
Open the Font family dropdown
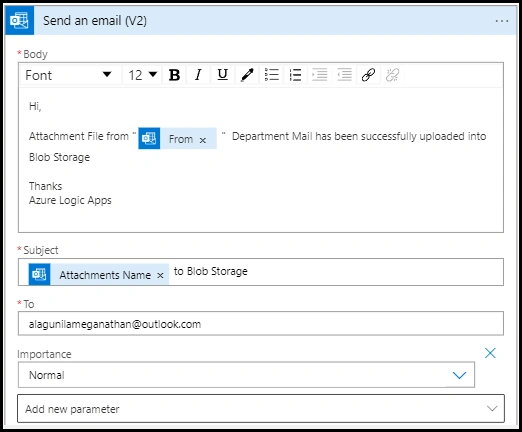tap(70, 75)
